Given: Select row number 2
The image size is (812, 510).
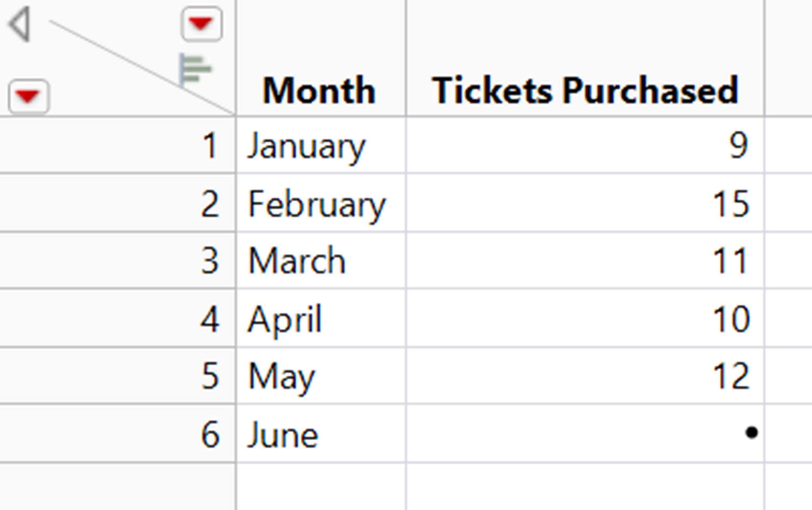Looking at the screenshot, I should click(117, 203).
